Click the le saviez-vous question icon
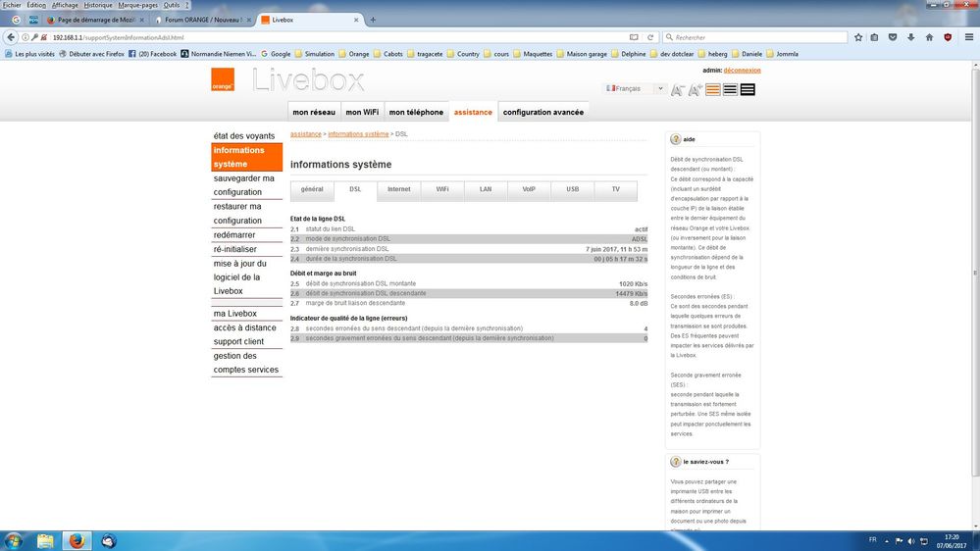Image resolution: width=980 pixels, height=551 pixels. click(x=676, y=462)
